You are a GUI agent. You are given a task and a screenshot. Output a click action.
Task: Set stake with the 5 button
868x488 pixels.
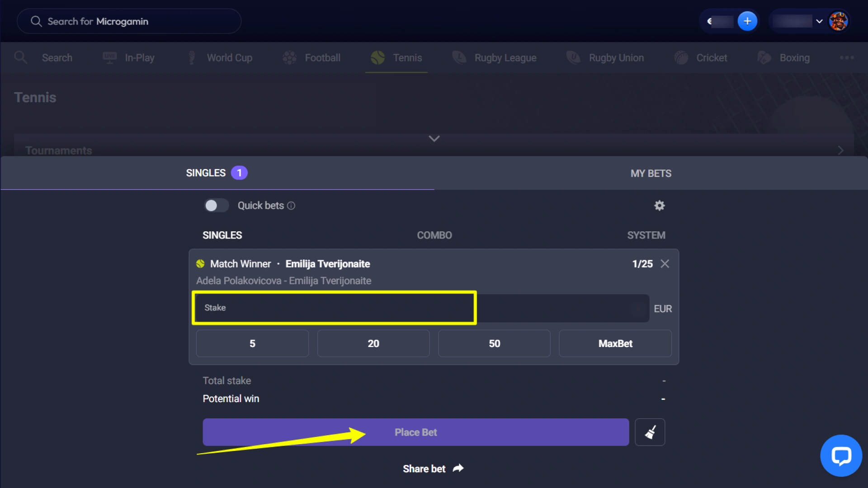point(252,343)
